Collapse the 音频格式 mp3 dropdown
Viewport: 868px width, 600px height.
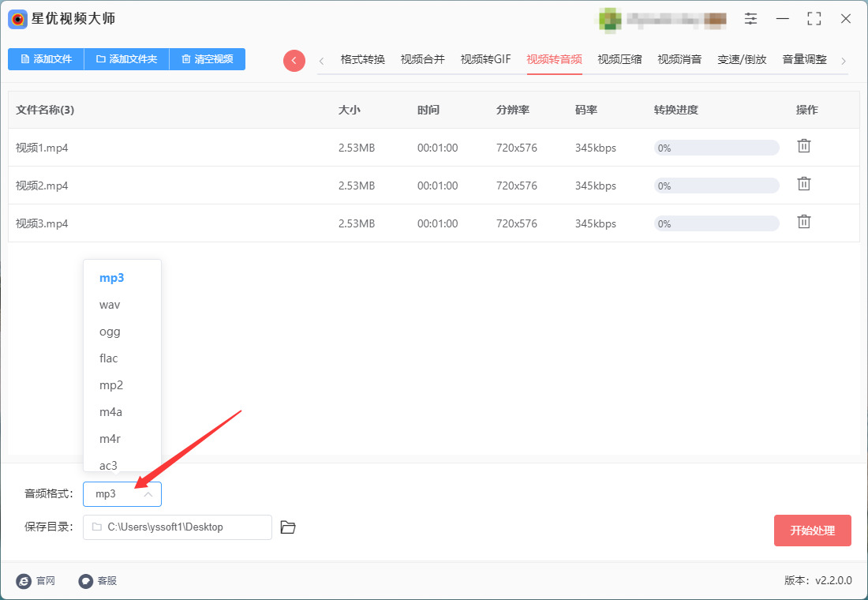[x=122, y=494]
